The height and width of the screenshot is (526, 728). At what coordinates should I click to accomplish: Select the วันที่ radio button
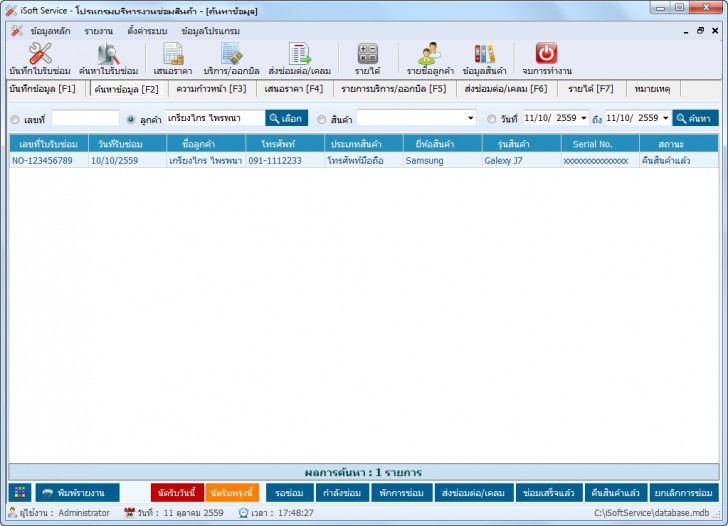pos(491,119)
